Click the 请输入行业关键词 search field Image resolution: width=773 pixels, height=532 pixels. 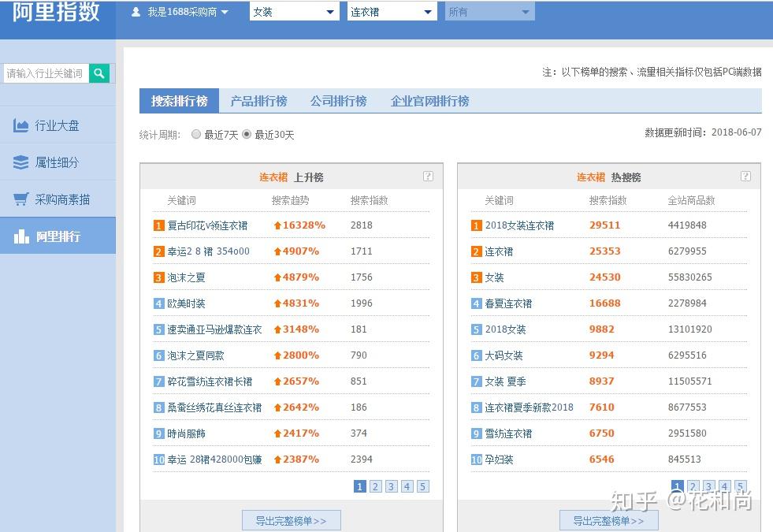click(46, 73)
